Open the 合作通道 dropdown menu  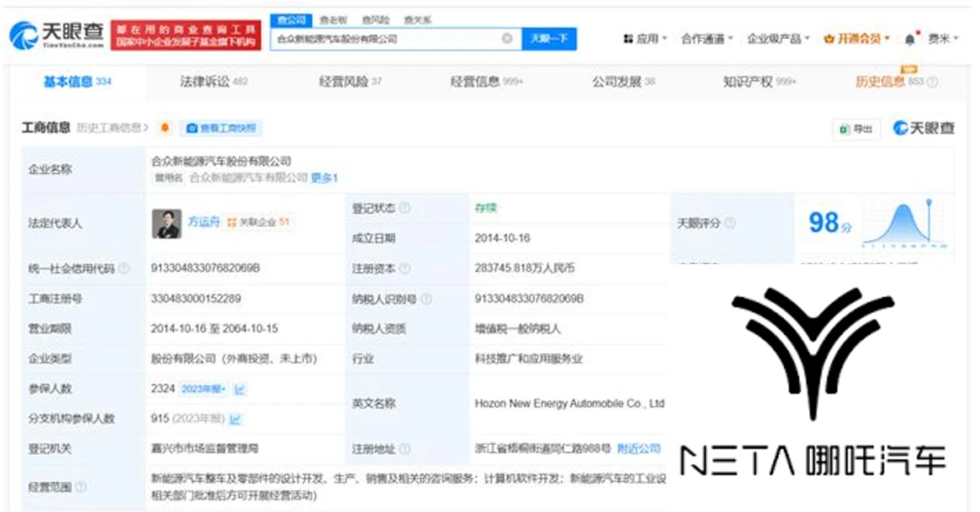[707, 38]
